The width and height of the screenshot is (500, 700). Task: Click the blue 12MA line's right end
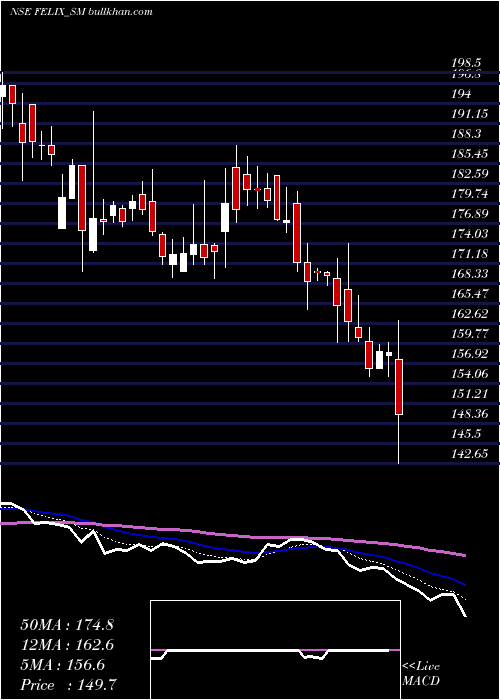(464, 584)
